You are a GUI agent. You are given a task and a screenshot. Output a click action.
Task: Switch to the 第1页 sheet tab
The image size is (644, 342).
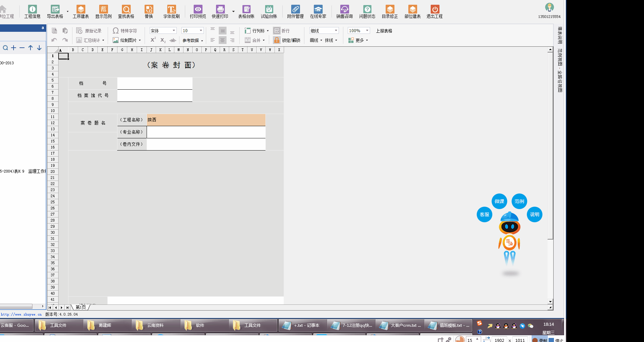tap(81, 307)
